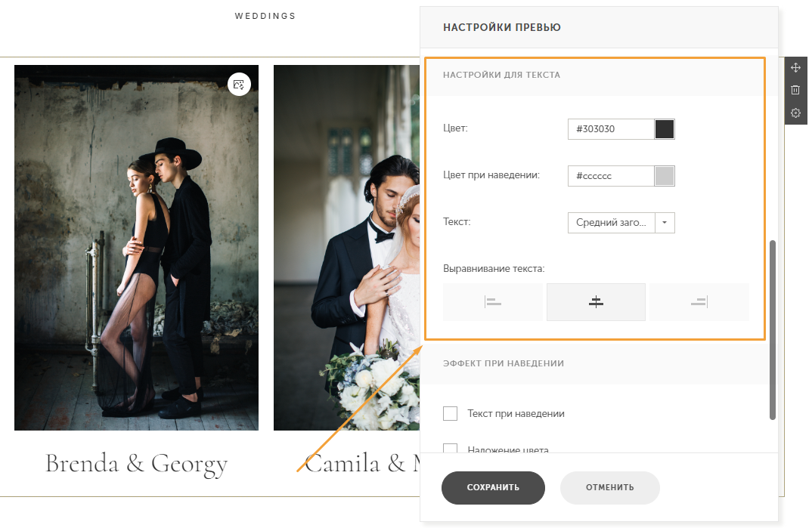Open the Brenda & Georgy photo thumbnail
The width and height of the screenshot is (812, 528).
point(136,248)
